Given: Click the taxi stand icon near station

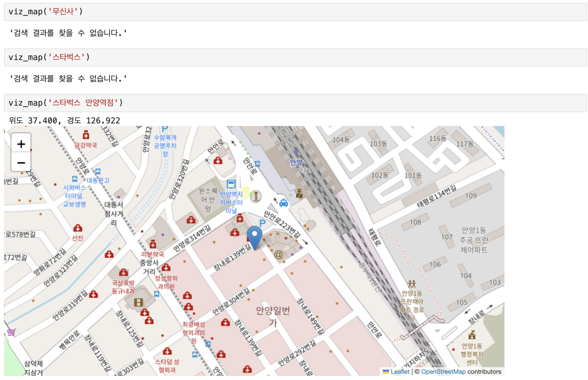Looking at the screenshot, I should [283, 203].
